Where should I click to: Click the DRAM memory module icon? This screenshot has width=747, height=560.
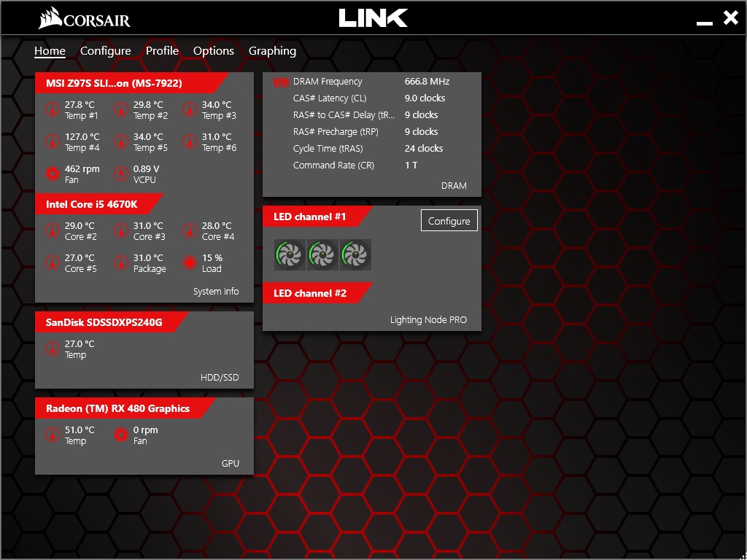281,82
